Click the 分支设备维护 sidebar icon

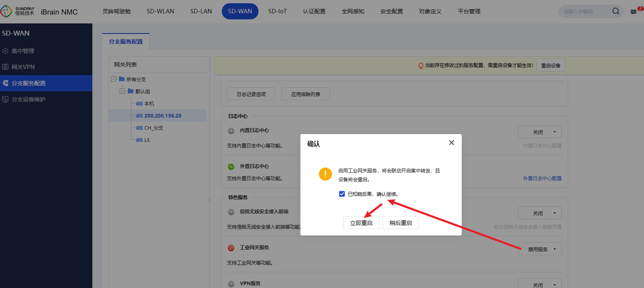click(5, 99)
